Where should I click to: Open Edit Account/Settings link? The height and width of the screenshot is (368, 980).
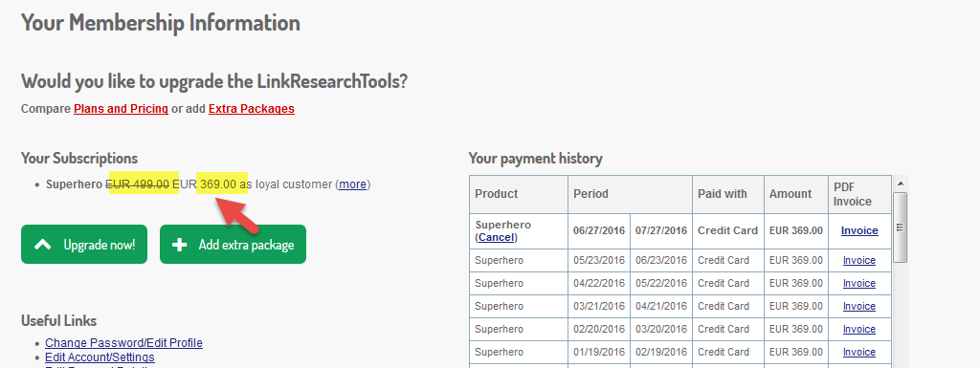[100, 357]
